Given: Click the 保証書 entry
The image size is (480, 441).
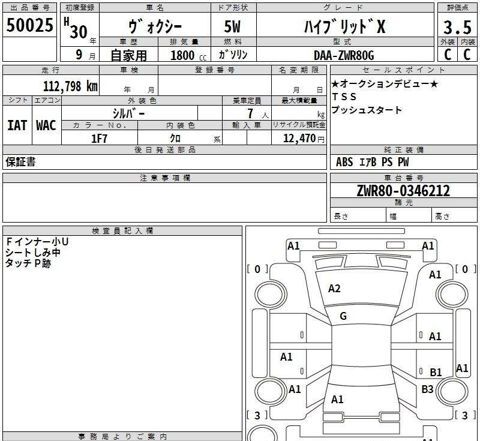Looking at the screenshot, I should coord(20,162).
